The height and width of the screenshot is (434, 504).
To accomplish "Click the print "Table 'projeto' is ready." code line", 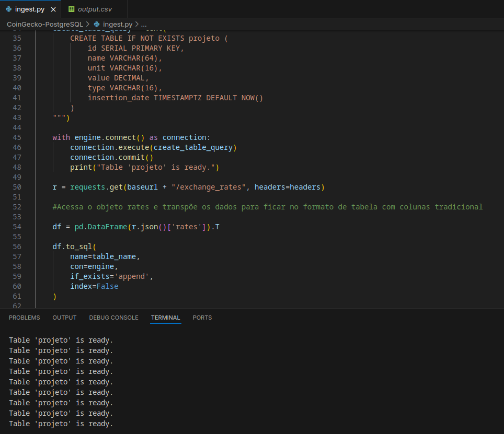I will click(x=145, y=167).
